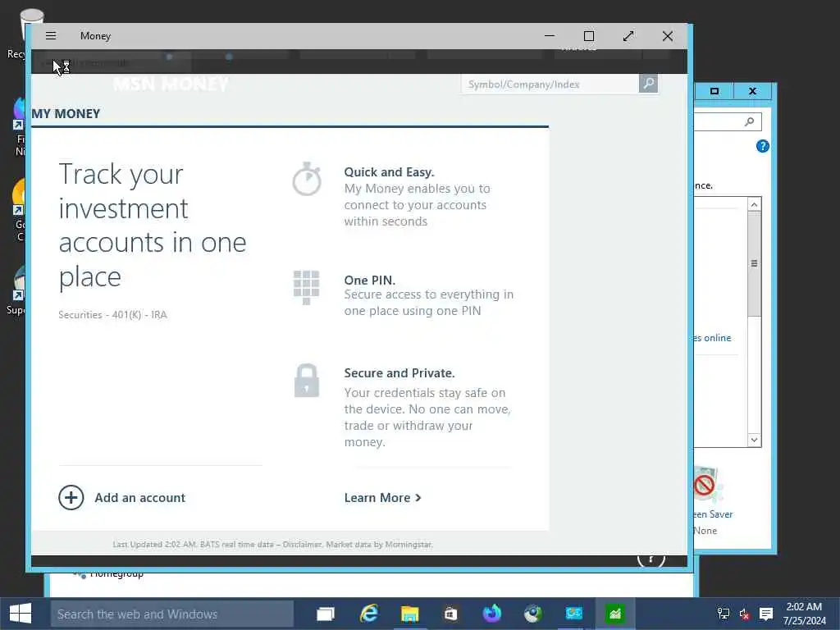This screenshot has height=630, width=840.
Task: Open the Action Center notifications icon
Action: (x=766, y=614)
